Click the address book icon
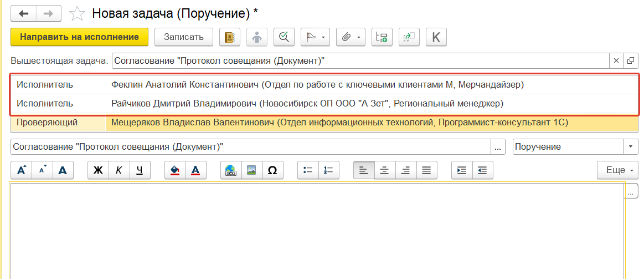The image size is (644, 279). 230,37
